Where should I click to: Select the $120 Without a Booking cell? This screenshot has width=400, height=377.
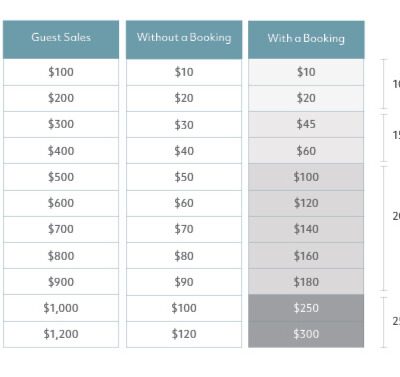click(184, 334)
